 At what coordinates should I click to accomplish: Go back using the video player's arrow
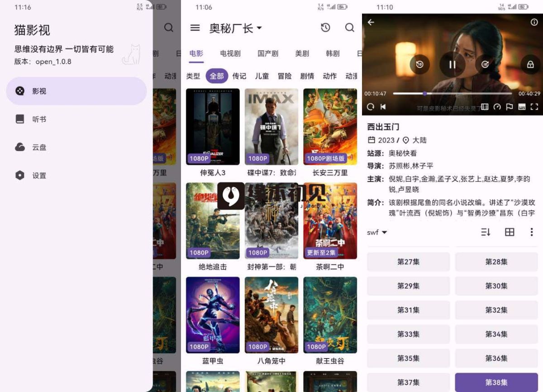click(x=371, y=22)
